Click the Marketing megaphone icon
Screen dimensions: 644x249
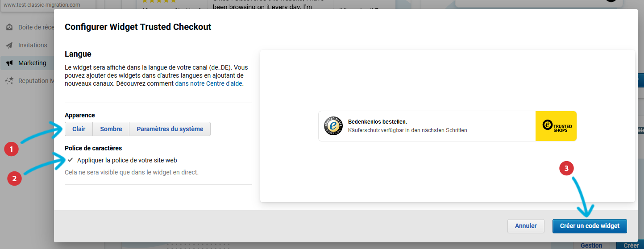click(9, 63)
